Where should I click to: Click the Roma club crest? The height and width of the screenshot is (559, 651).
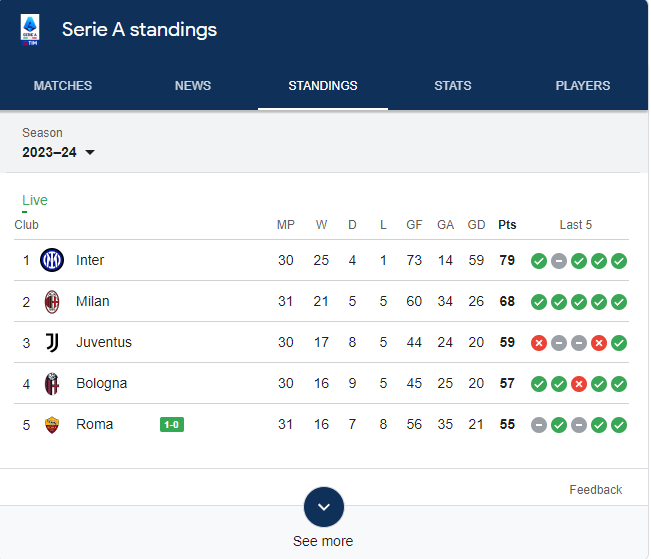[x=52, y=425]
